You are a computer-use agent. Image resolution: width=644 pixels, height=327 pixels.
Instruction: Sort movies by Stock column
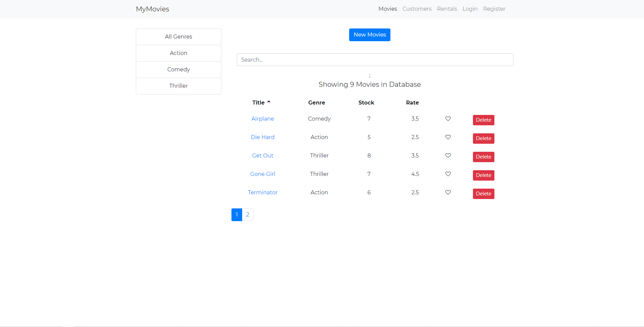[366, 103]
